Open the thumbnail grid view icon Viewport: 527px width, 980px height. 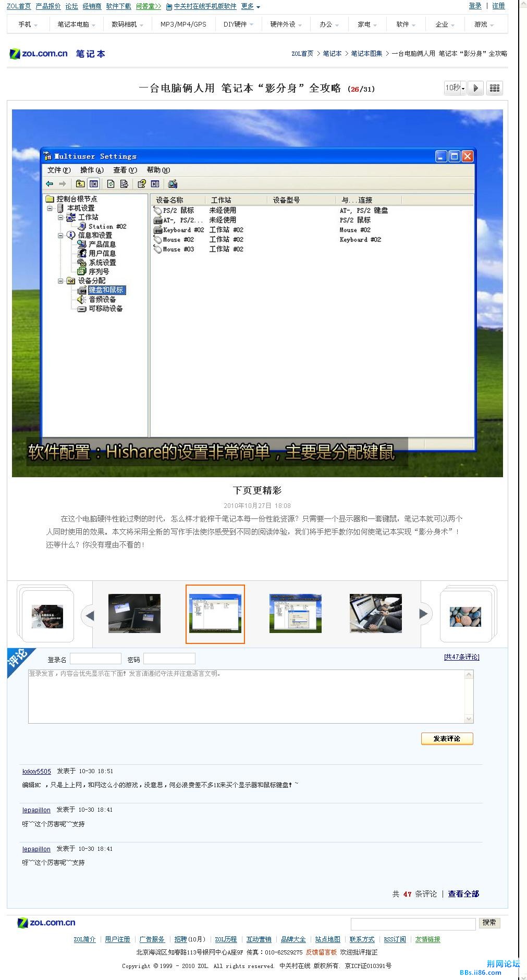click(494, 88)
